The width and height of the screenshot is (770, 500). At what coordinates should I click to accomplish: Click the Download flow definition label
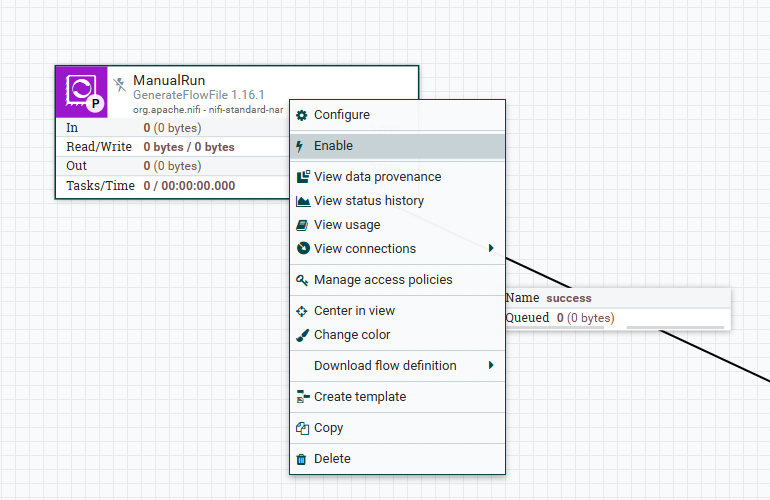pyautogui.click(x=385, y=366)
